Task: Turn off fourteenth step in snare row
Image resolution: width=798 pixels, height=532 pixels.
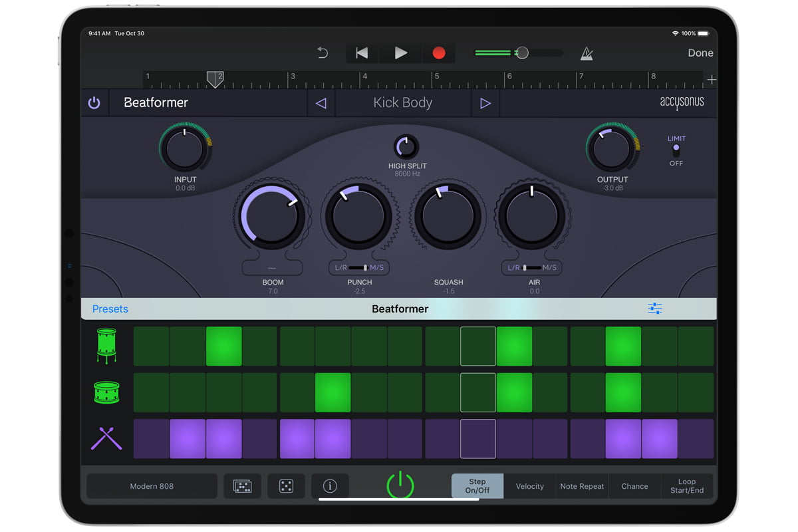Action: (x=623, y=392)
